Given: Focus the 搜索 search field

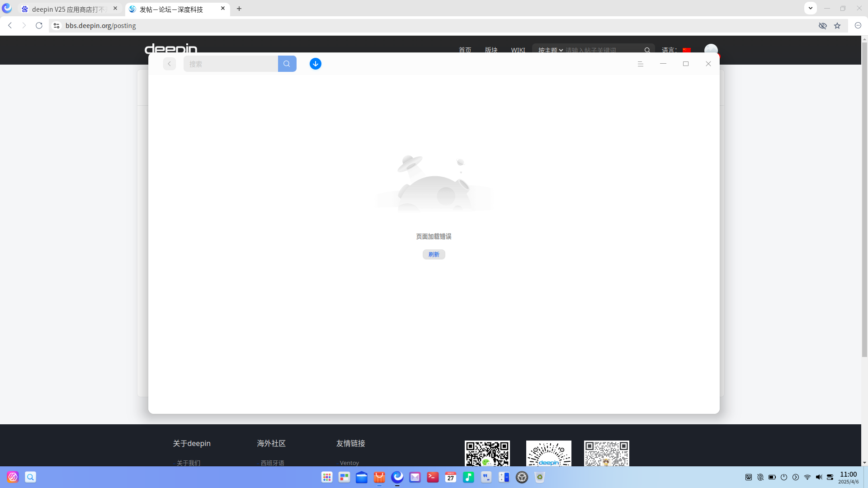Looking at the screenshot, I should 231,64.
